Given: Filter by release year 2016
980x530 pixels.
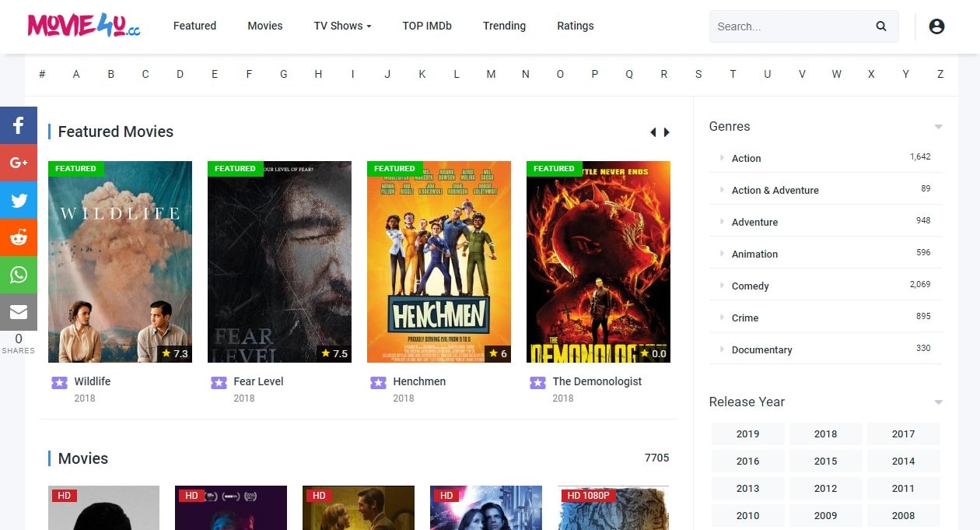Looking at the screenshot, I should [748, 461].
